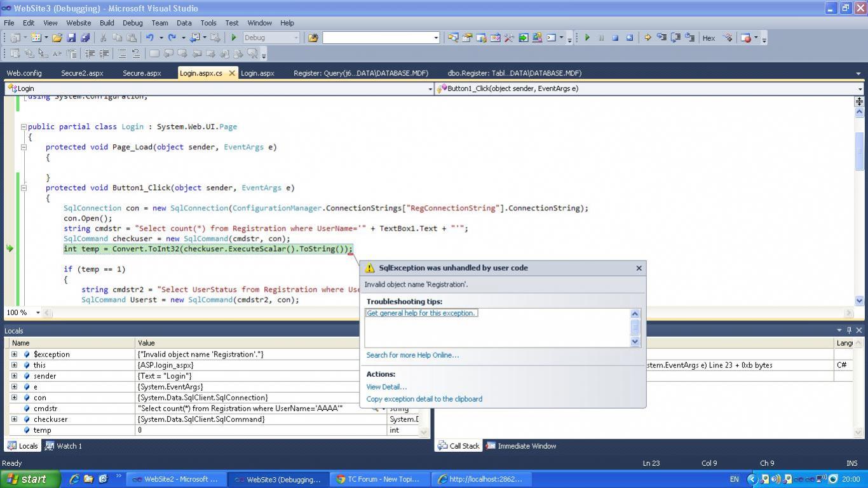Screen dimensions: 868x488
Task: Click the Step Over icon
Action: (675, 37)
